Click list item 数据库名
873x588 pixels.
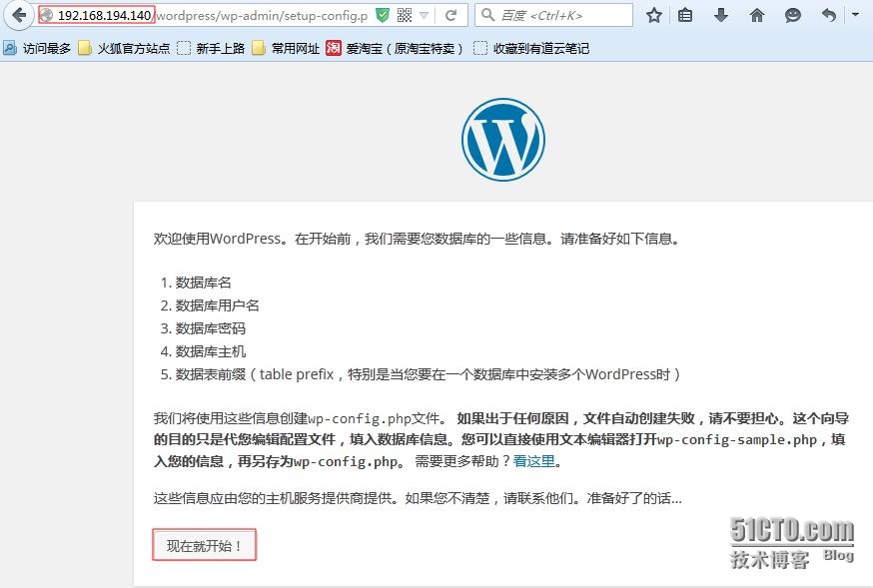click(x=203, y=283)
